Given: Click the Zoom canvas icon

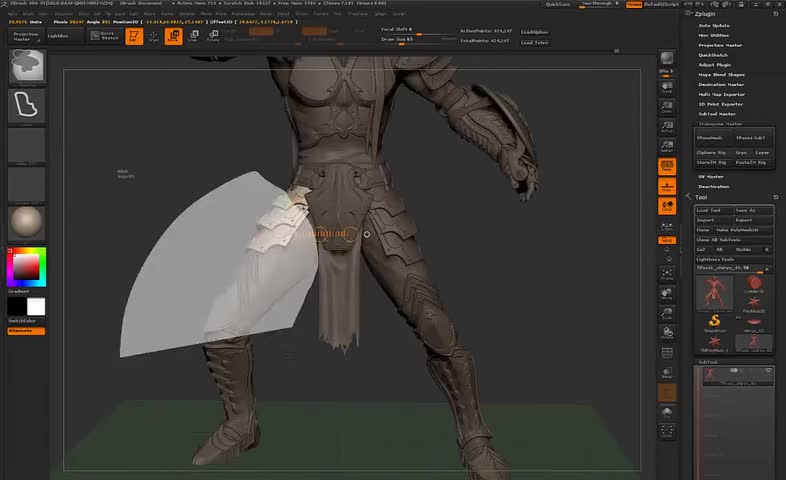Looking at the screenshot, I should pos(667,107).
